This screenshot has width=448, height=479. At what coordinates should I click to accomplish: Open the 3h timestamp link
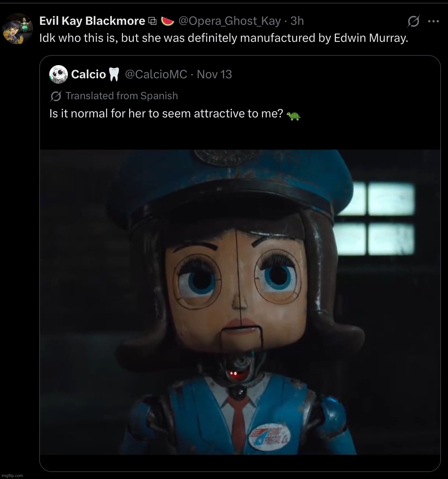coord(297,21)
